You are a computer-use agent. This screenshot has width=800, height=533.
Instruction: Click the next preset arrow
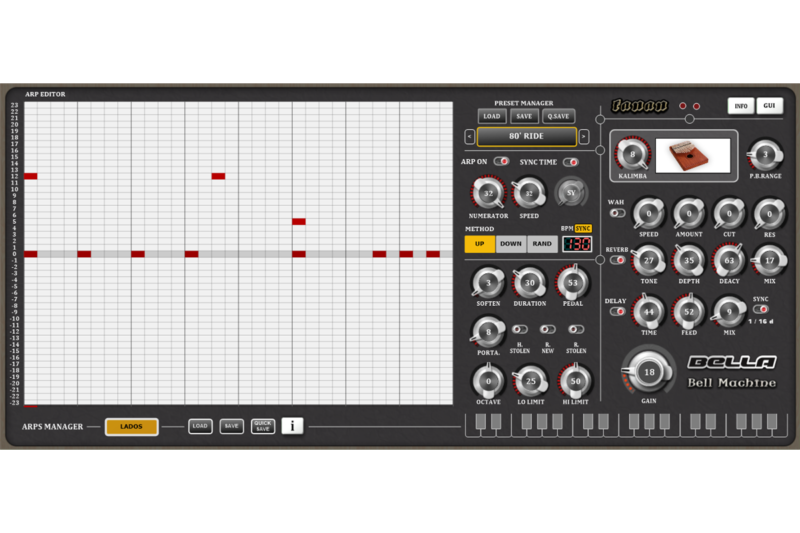coord(584,136)
